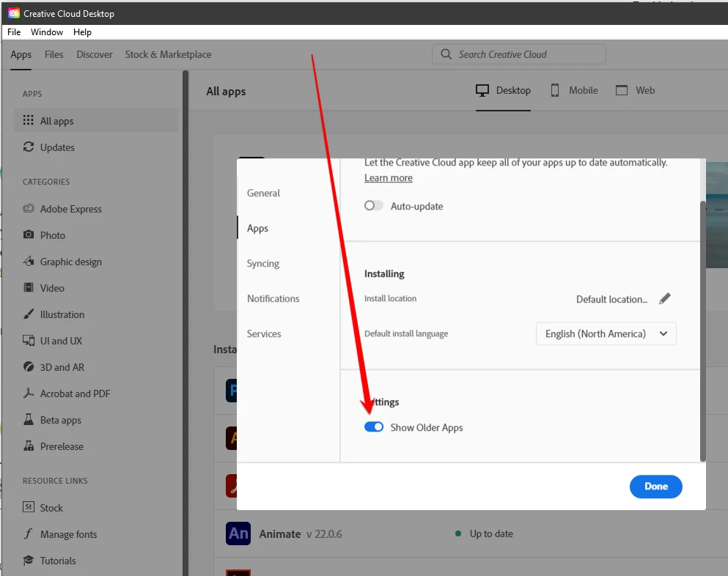Click the preferences dialog vertical scrollbar
The height and width of the screenshot is (576, 728).
coord(702,331)
